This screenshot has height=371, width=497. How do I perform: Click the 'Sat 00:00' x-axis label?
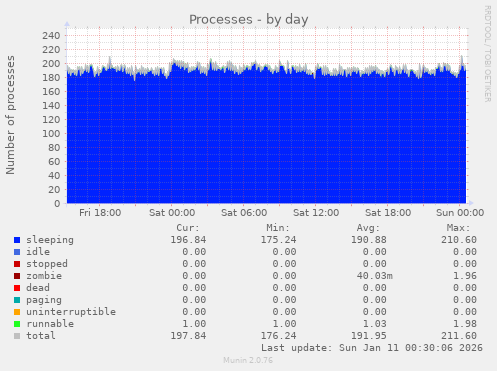coord(172,213)
